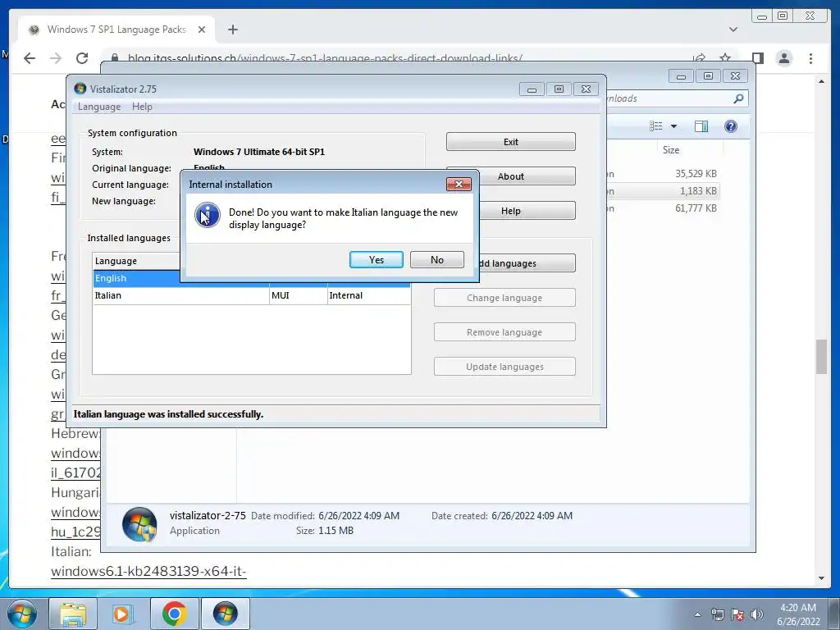Click the page scroll up arrow
This screenshot has width=840, height=630.
821,81
